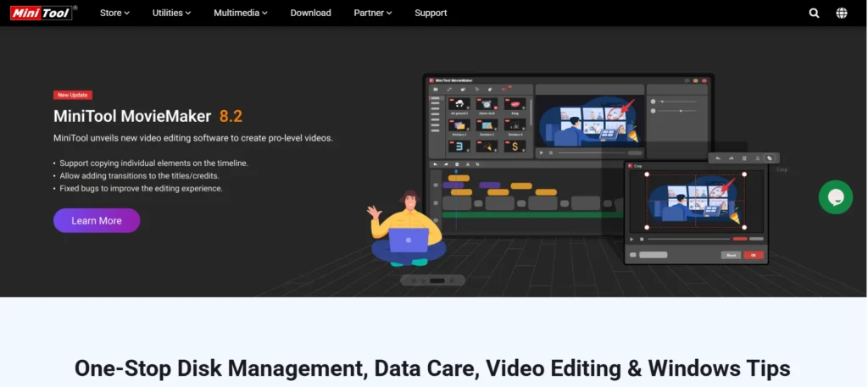This screenshot has width=868, height=387.
Task: Open the green chat bubble widget
Action: [x=835, y=196]
